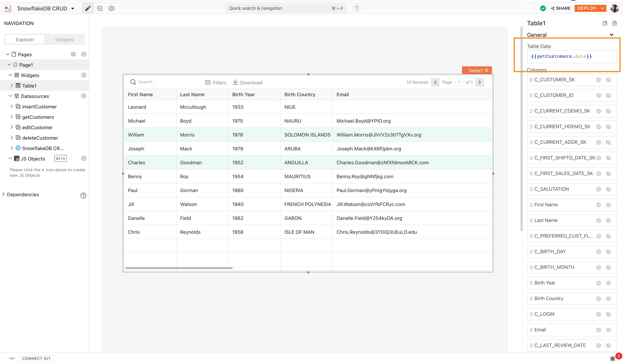Open the comments mode icon
Viewport: 623px width, 364px height.
pos(100,8)
